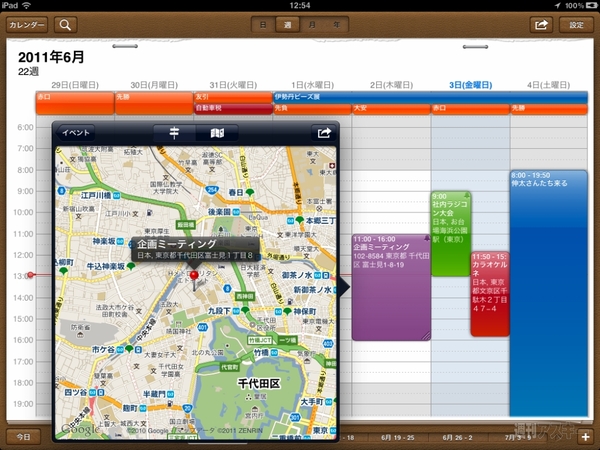Select 30日(月曜日) day header
600x450 pixels.
pyautogui.click(x=154, y=85)
